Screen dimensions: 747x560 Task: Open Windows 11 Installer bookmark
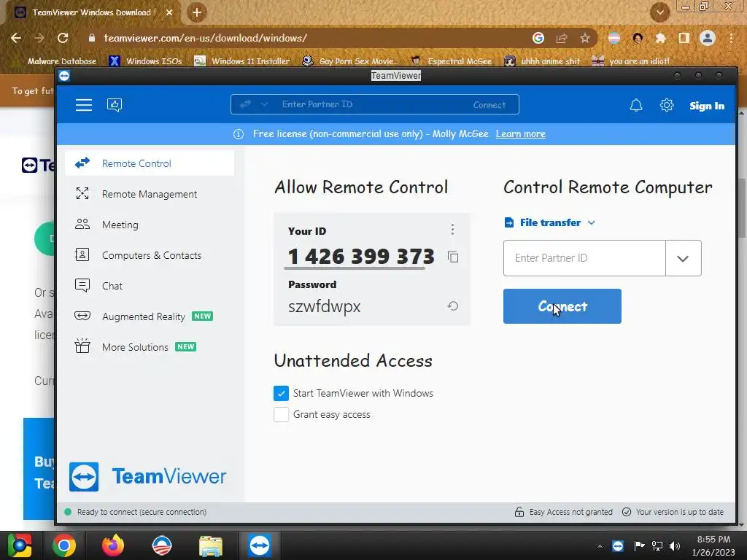click(242, 61)
